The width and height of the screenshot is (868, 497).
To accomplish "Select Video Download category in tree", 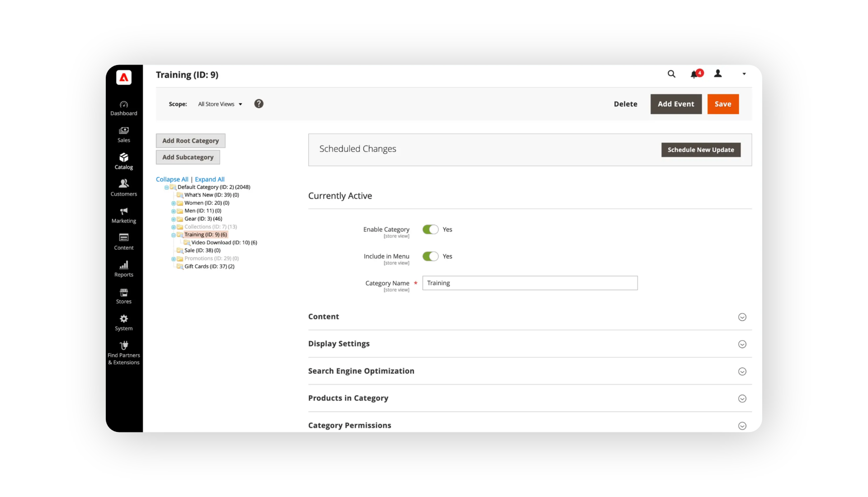I will (224, 243).
